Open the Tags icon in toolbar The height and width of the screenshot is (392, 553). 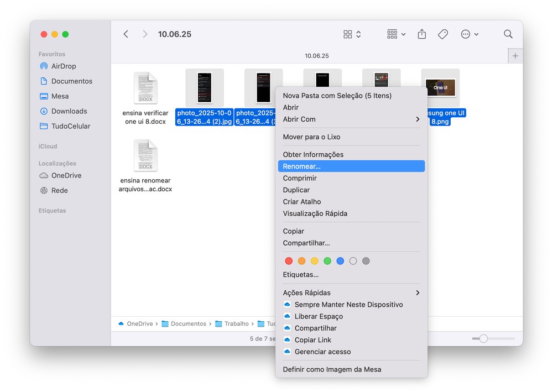click(443, 34)
